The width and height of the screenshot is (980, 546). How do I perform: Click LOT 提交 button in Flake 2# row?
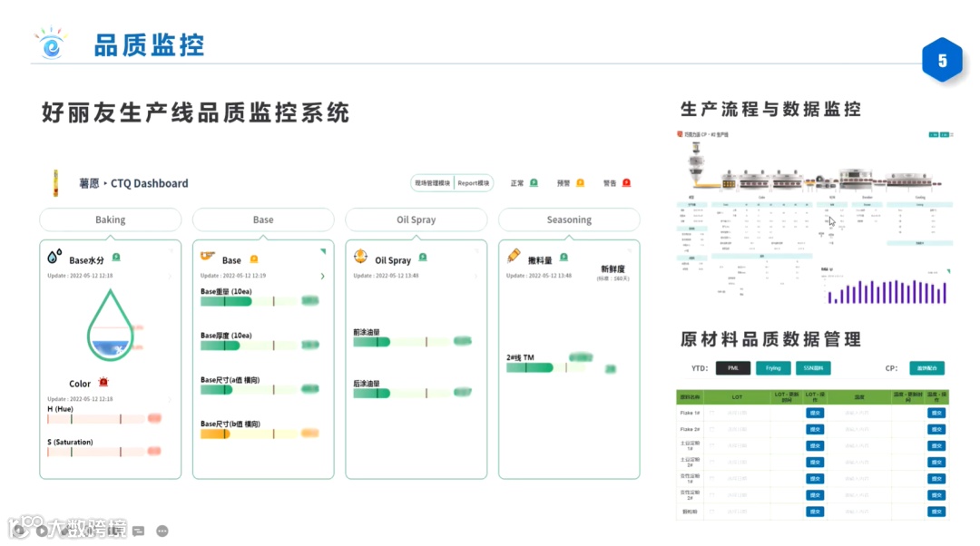[x=814, y=429]
